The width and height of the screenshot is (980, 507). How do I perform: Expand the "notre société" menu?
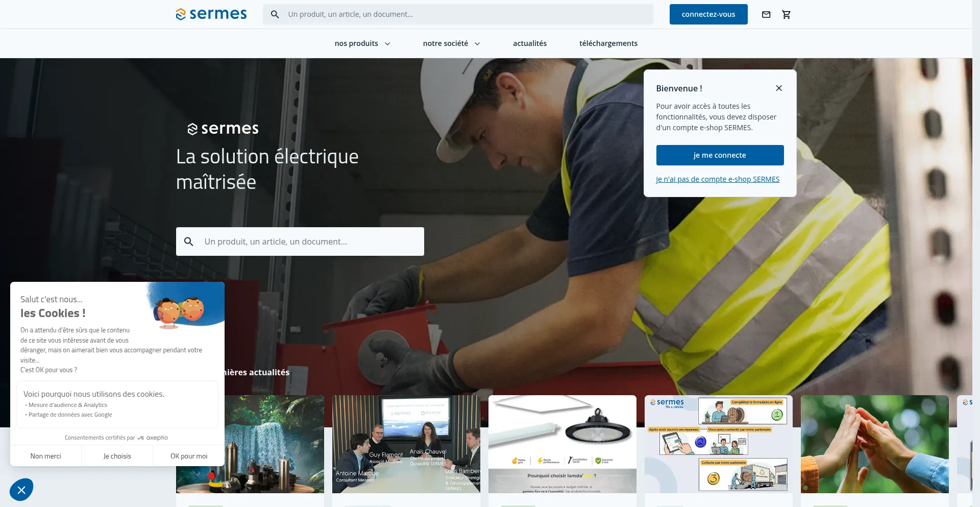coord(452,43)
